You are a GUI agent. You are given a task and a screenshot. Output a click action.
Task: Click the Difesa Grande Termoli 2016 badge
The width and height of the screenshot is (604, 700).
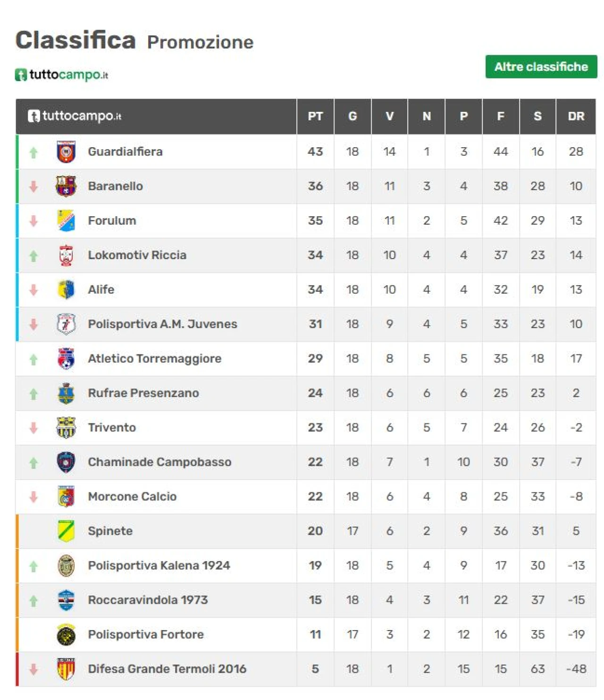(66, 669)
